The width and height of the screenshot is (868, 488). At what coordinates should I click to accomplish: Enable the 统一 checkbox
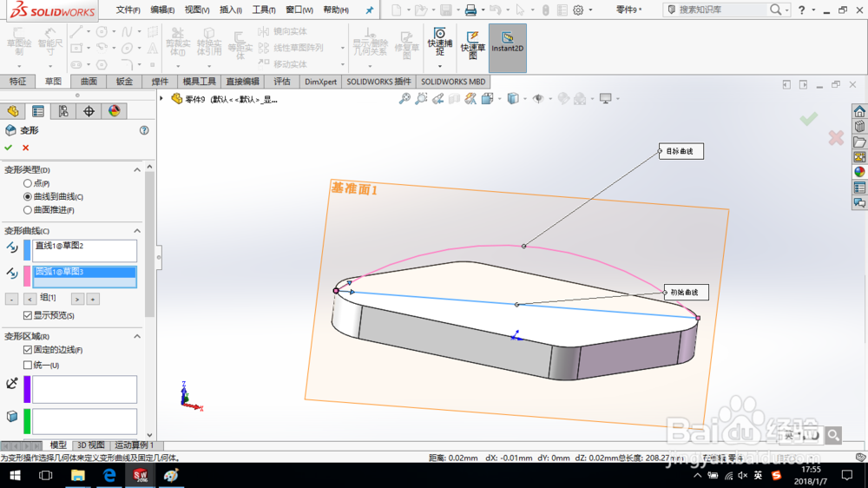(27, 365)
